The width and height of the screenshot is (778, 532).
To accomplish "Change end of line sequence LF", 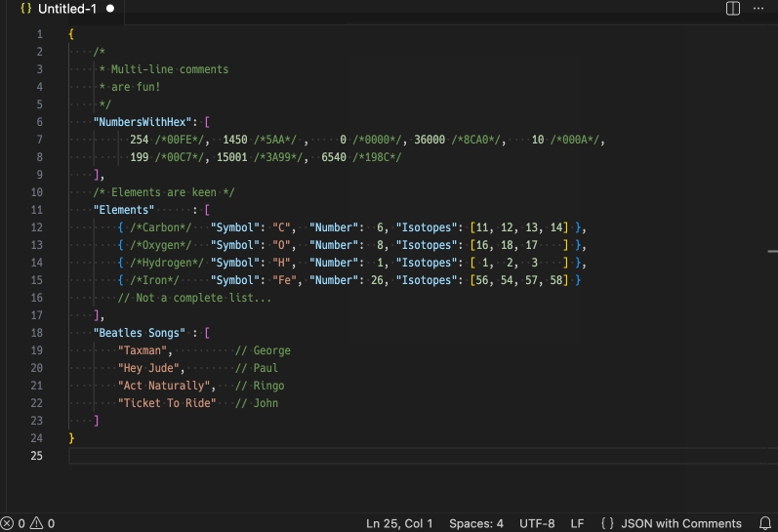I will click(x=577, y=523).
